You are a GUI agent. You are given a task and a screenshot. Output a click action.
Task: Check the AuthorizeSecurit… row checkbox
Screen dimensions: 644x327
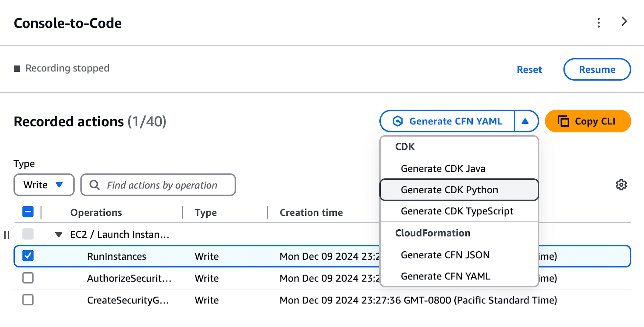[x=28, y=278]
